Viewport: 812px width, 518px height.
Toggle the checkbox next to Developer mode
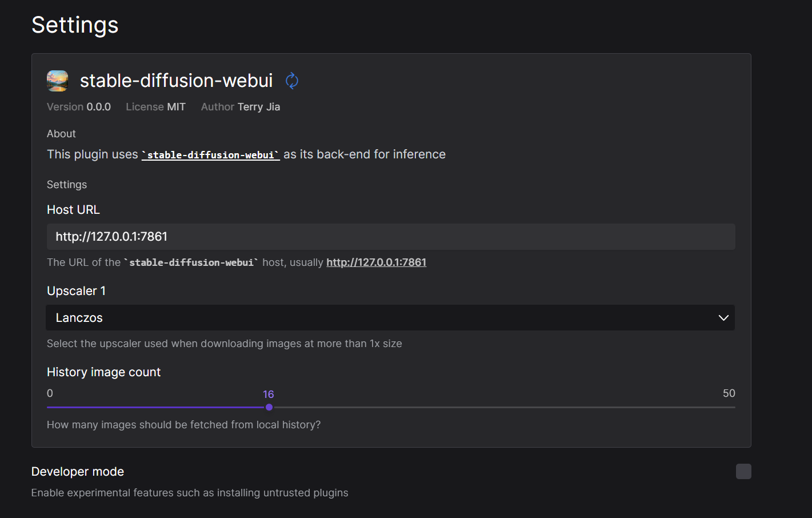point(743,471)
